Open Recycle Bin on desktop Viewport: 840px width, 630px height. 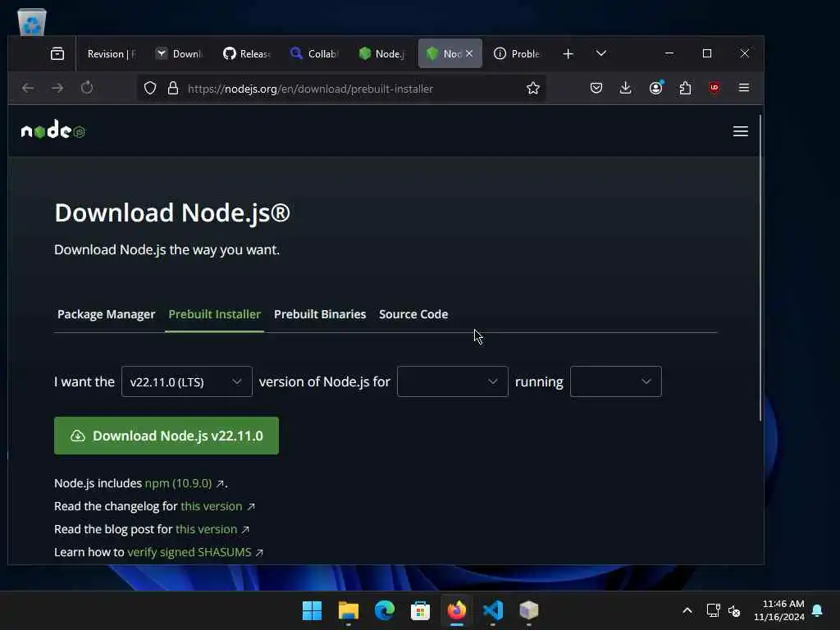point(32,21)
